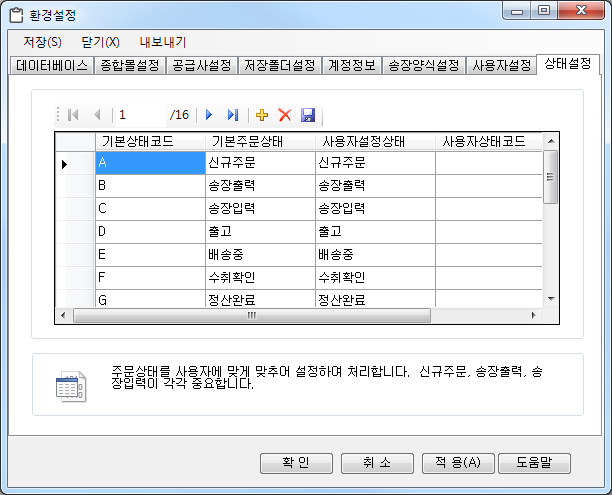Image resolution: width=612 pixels, height=495 pixels.
Task: Click 신규주문 in 기본주문상태 column
Action: coord(260,163)
